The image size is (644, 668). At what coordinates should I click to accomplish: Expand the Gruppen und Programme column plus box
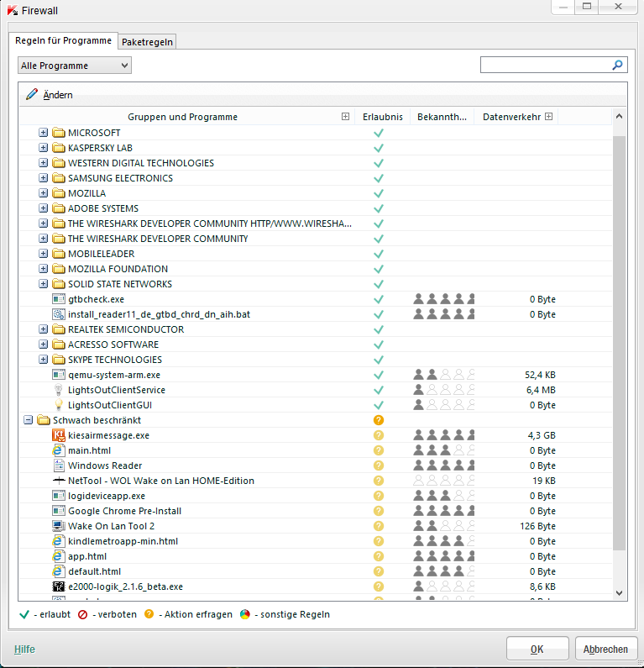(x=345, y=116)
